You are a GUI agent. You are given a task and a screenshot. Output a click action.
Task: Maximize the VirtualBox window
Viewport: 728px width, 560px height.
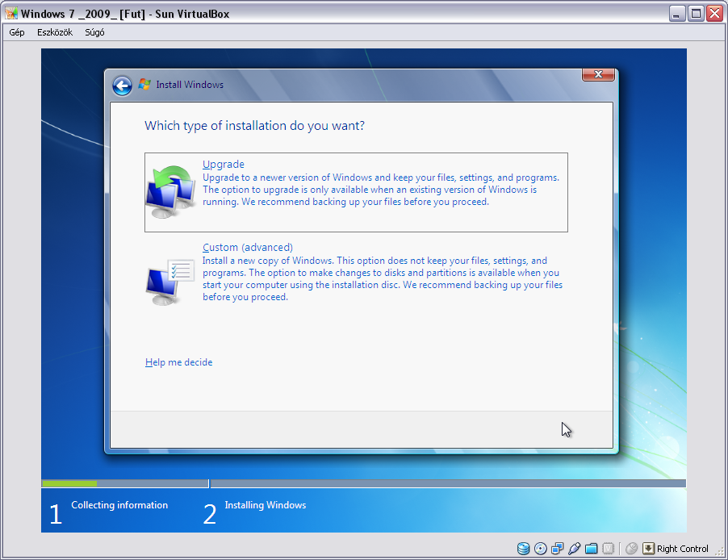point(696,14)
